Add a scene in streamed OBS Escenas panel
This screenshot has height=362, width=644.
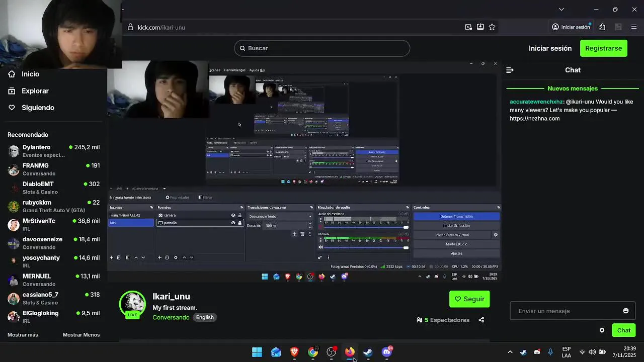point(112,257)
